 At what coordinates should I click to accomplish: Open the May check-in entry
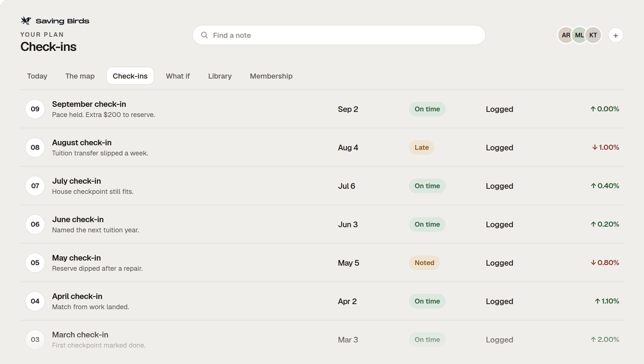point(322,262)
